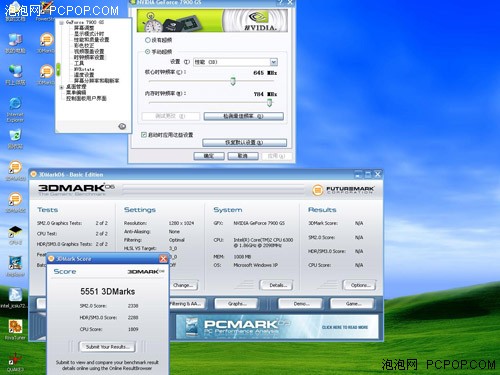This screenshot has width=500, height=375.
Task: Click the Demo... button in 3DMark06
Action: 301,304
